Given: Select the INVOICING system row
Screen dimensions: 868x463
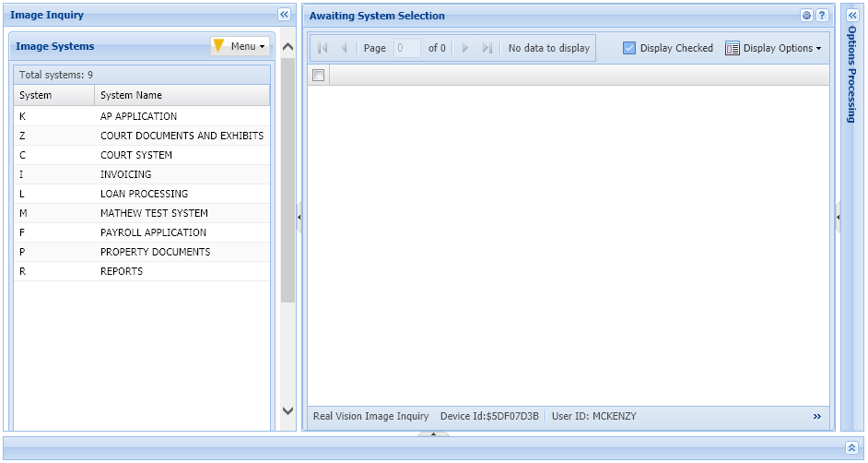Looking at the screenshot, I should 142,174.
